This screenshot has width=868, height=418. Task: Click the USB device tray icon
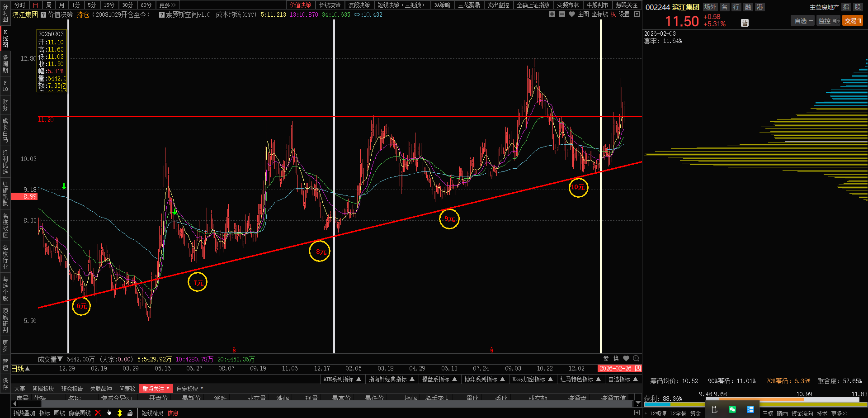pyautogui.click(x=715, y=409)
